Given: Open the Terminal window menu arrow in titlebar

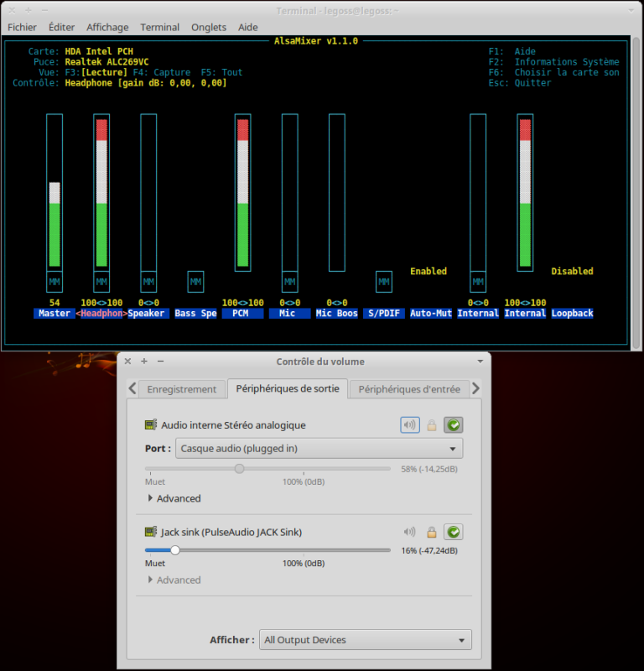Looking at the screenshot, I should point(631,11).
